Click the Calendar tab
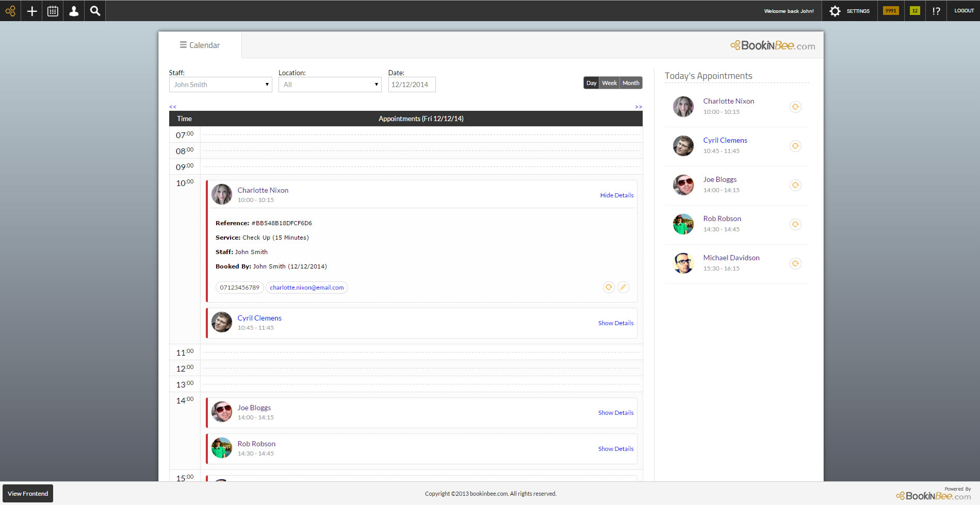The height and width of the screenshot is (505, 980). pos(200,45)
